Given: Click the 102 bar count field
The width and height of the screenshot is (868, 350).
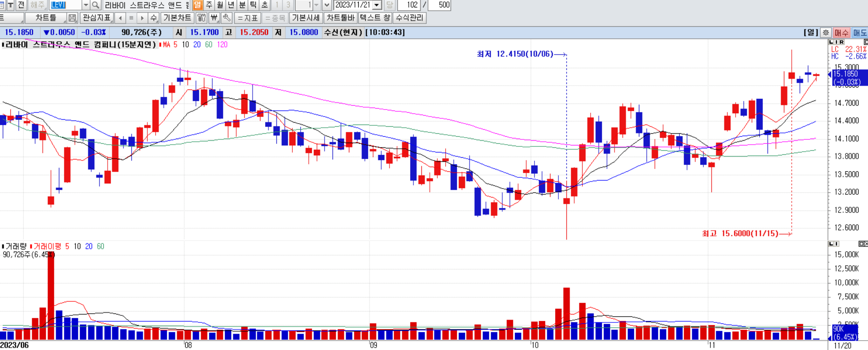Looking at the screenshot, I should pyautogui.click(x=408, y=5).
